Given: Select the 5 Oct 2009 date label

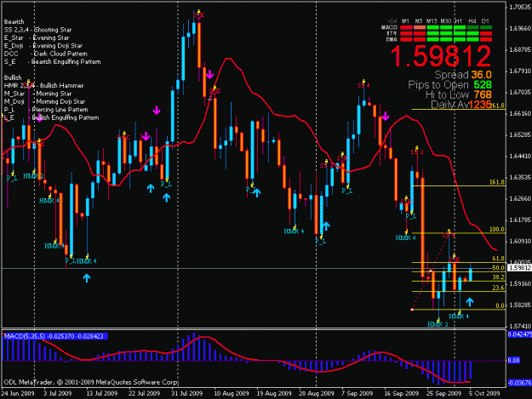Looking at the screenshot, I should point(484,393).
